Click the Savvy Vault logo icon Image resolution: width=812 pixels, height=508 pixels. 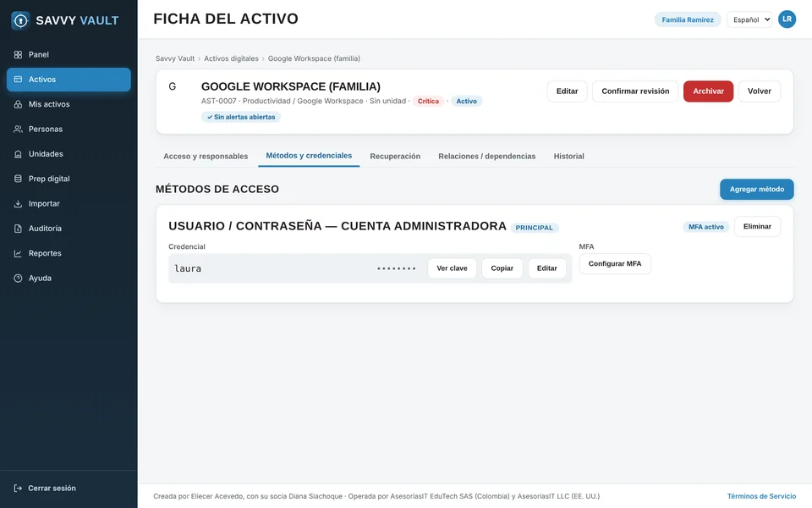(20, 20)
